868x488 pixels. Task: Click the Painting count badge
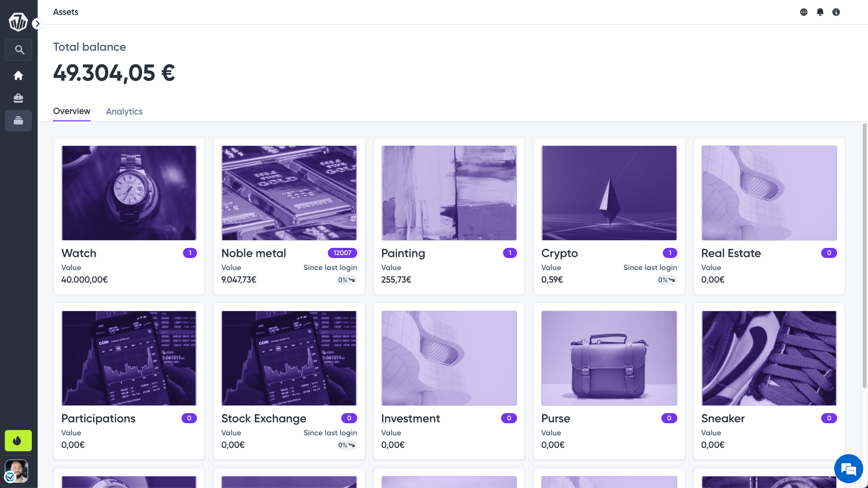coord(510,253)
